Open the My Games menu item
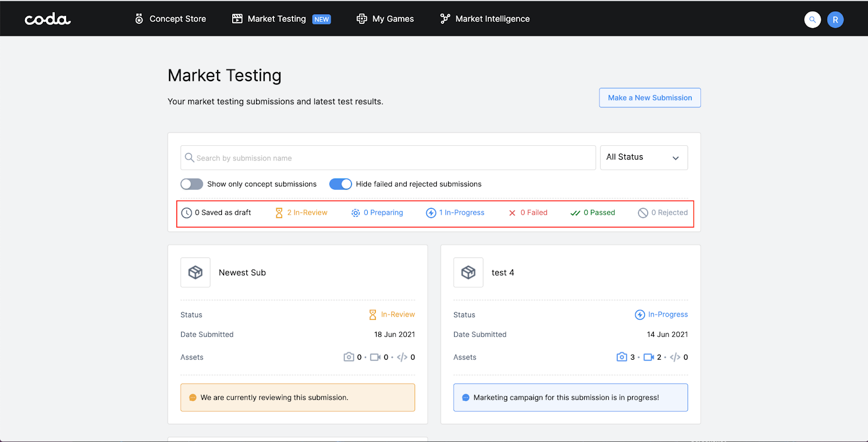 (x=385, y=19)
